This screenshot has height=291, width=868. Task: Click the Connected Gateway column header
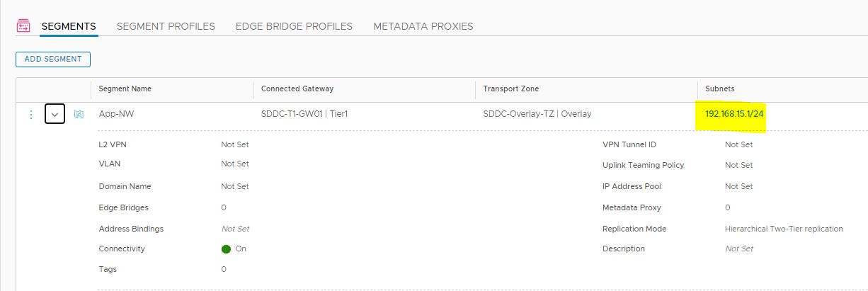[x=297, y=89]
